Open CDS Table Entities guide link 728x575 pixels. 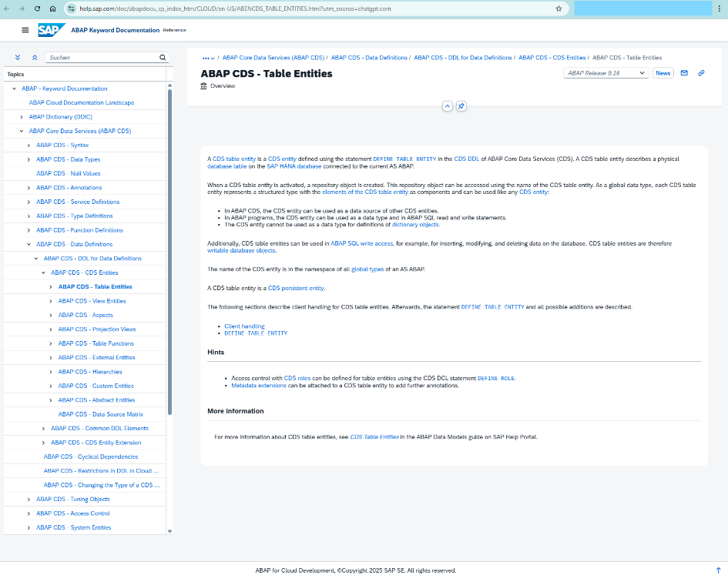click(374, 437)
